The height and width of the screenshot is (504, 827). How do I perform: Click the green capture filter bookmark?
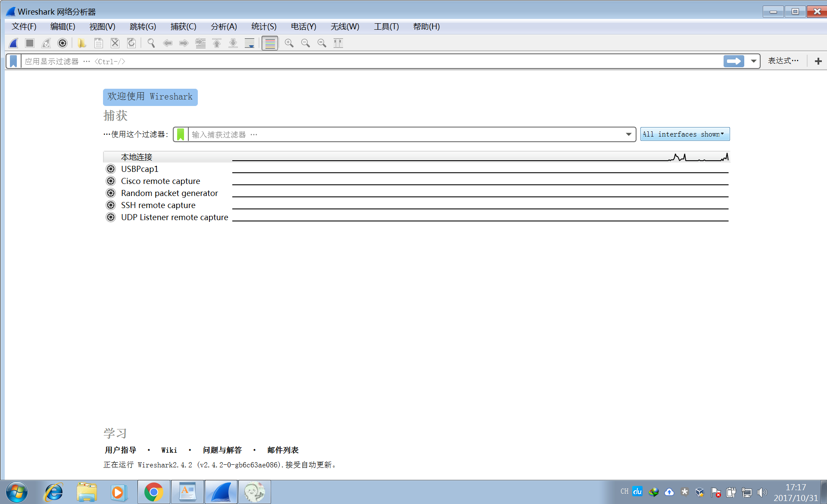pyautogui.click(x=181, y=134)
